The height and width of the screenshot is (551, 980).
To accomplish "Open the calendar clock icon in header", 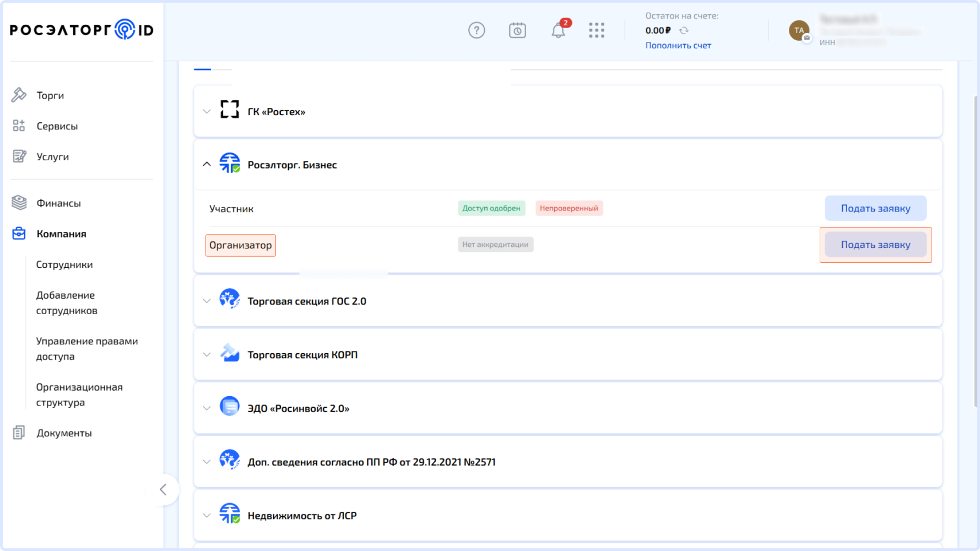I will coord(517,30).
